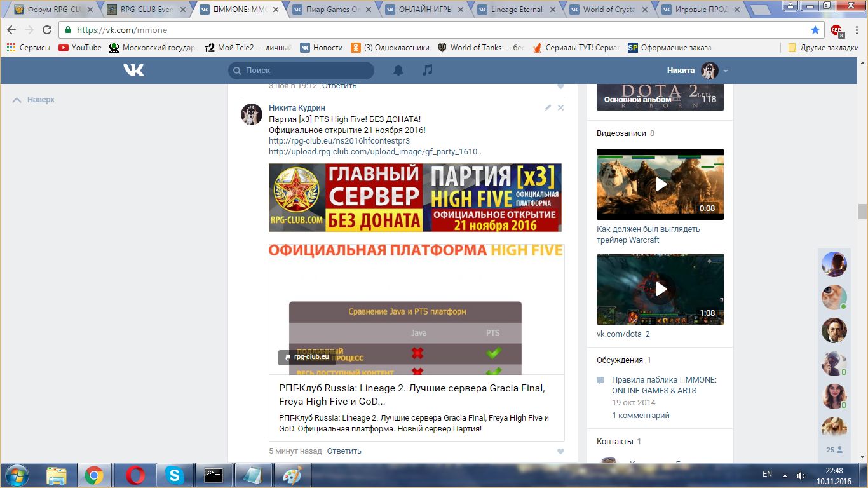Open the vk.com/dota_2 video title
Image resolution: width=868 pixels, height=488 pixels.
coord(623,334)
